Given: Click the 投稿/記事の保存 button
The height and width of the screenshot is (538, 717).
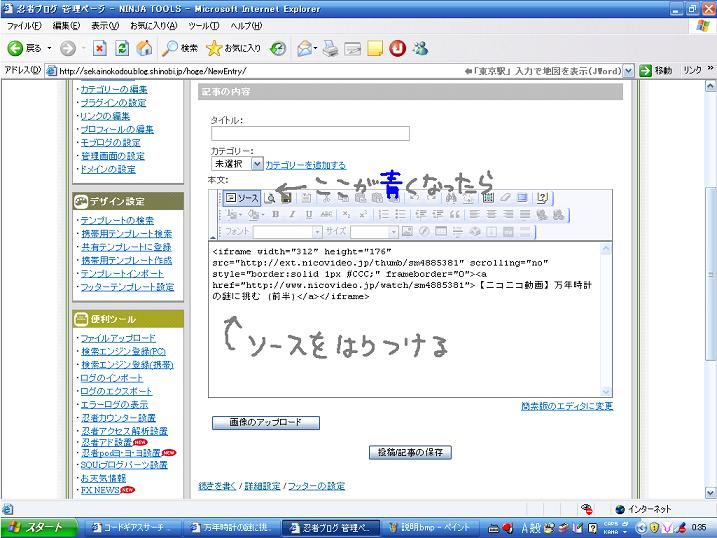Looking at the screenshot, I should click(410, 453).
